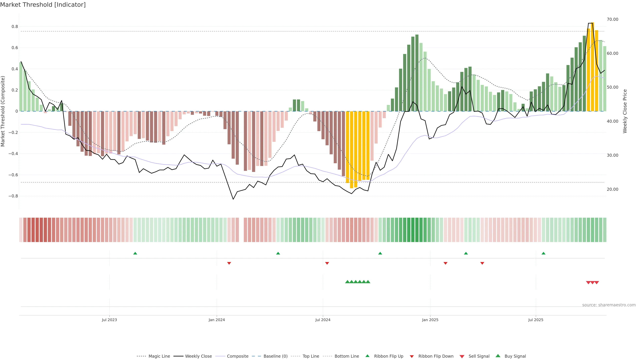Image resolution: width=644 pixels, height=362 pixels.
Task: Click the Market Threshold [Indicator] title
Action: [x=43, y=5]
